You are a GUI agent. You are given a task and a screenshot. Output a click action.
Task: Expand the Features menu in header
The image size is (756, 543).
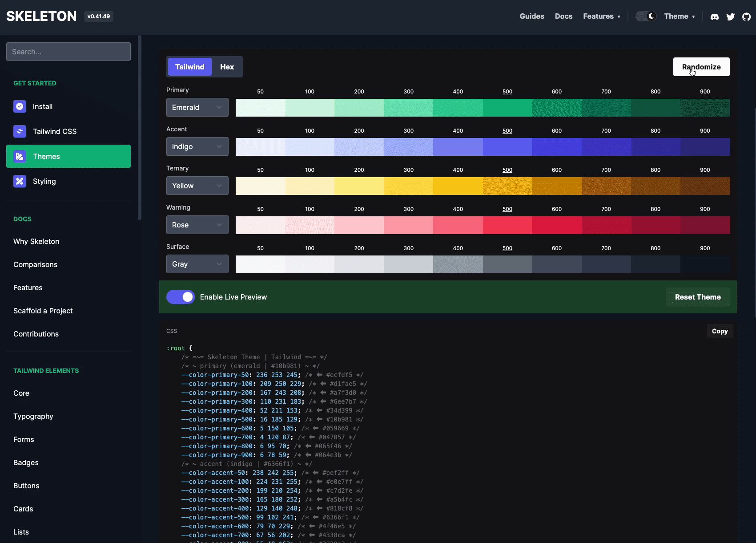pyautogui.click(x=602, y=16)
